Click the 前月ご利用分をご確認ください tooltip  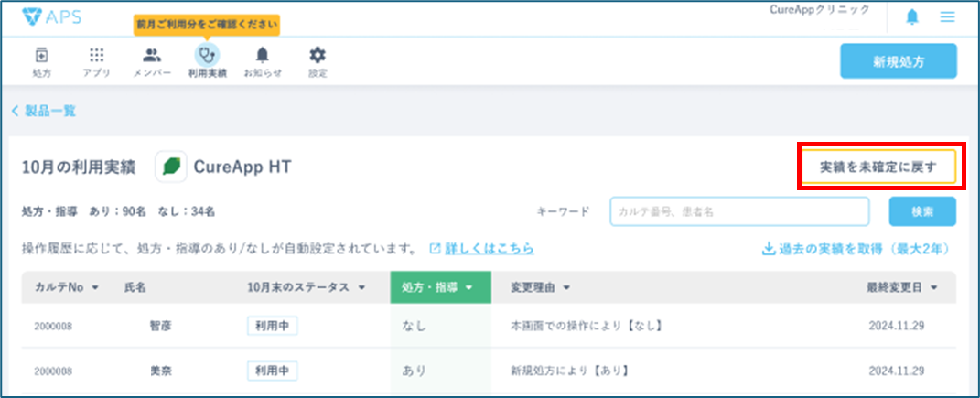207,25
